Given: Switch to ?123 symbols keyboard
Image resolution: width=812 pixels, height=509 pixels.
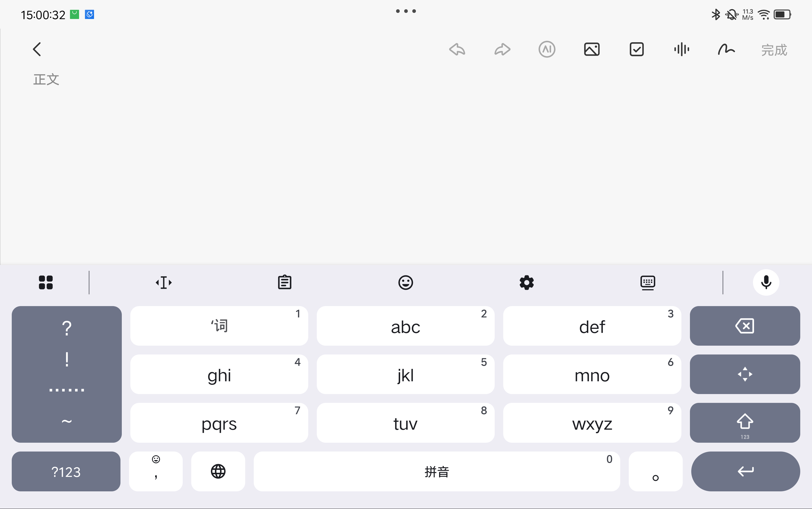Looking at the screenshot, I should [66, 471].
